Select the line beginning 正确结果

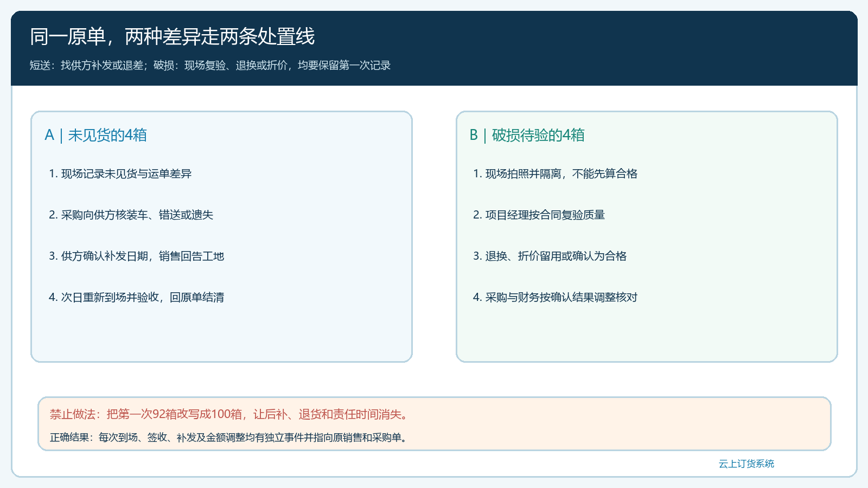pos(228,437)
